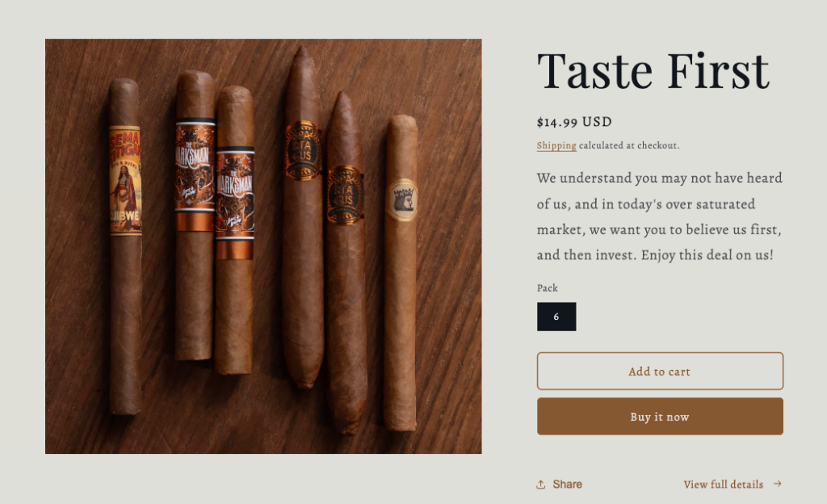This screenshot has height=504, width=827.
Task: Click the shorter perfecto cigar with black-gold band
Action: click(x=346, y=262)
